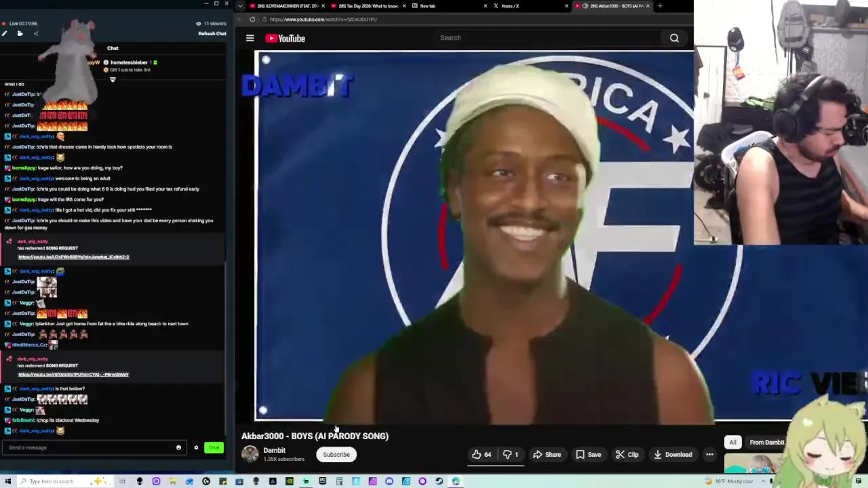Image resolution: width=868 pixels, height=488 pixels.
Task: Open File Explorer folder icon on taskbar
Action: pyautogui.click(x=172, y=481)
